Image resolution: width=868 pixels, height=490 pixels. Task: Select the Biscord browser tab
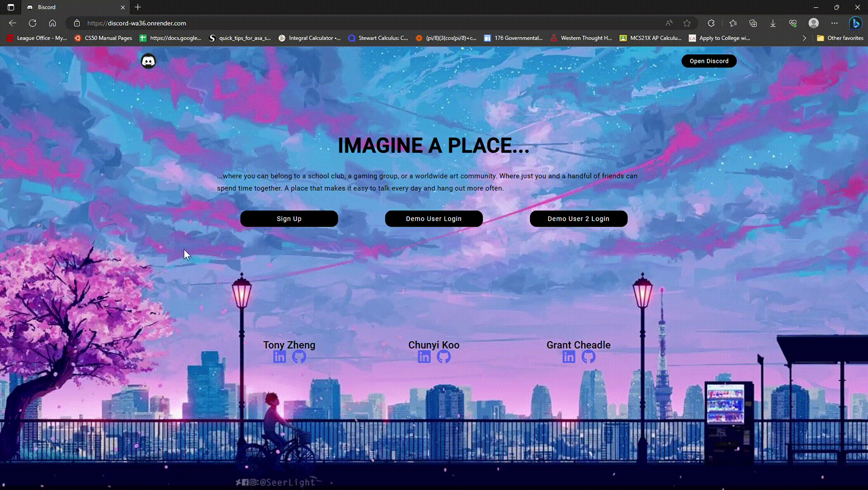(x=72, y=7)
